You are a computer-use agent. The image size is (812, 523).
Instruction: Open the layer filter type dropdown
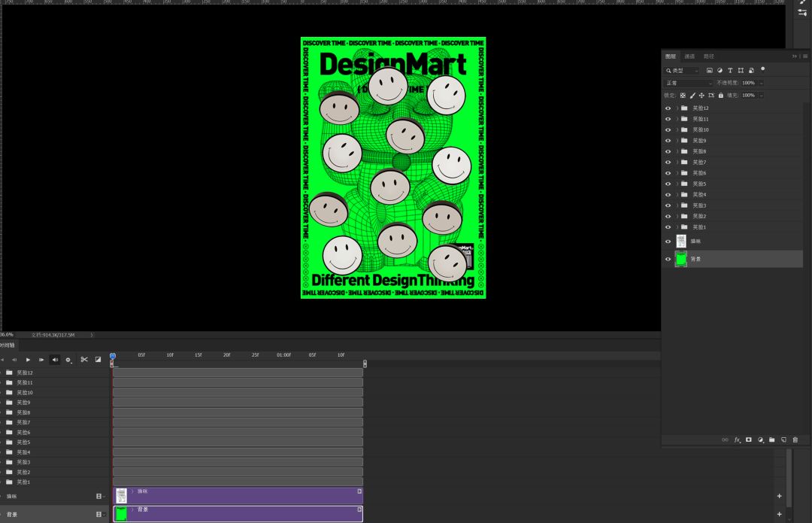tap(683, 71)
